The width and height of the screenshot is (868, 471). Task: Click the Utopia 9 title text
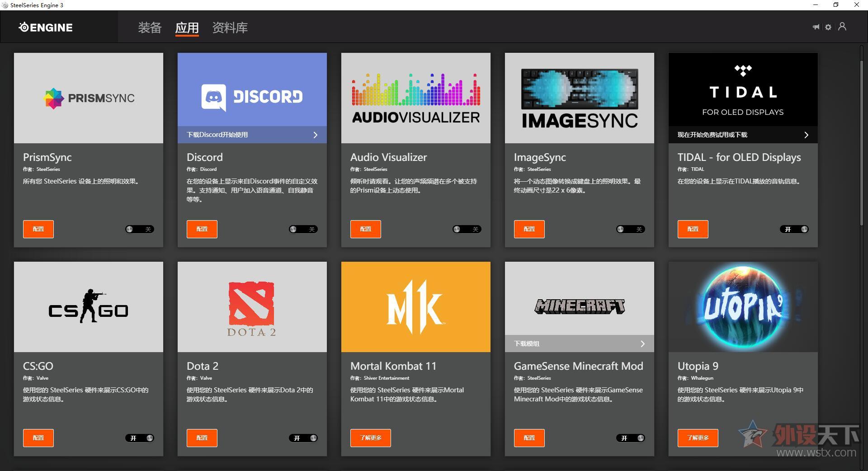pyautogui.click(x=698, y=366)
